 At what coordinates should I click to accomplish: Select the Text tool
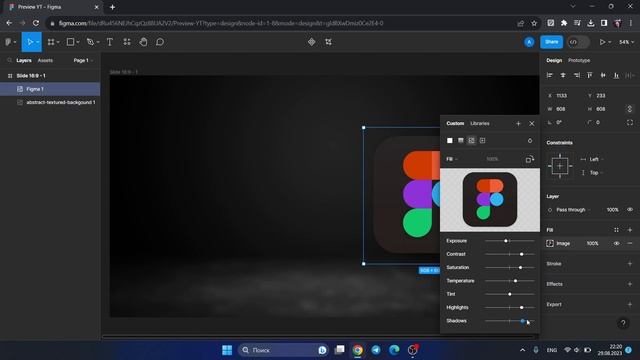click(x=110, y=42)
